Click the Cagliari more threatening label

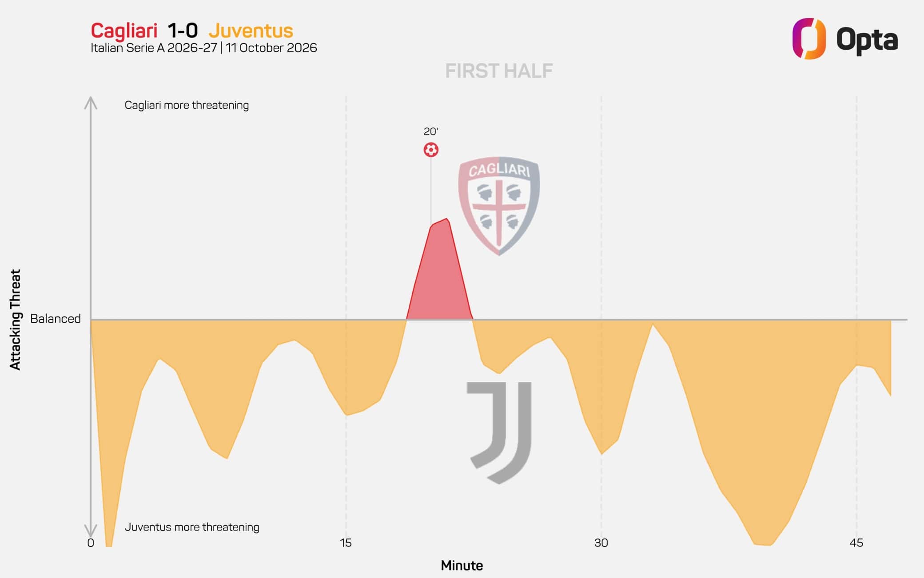tap(187, 105)
